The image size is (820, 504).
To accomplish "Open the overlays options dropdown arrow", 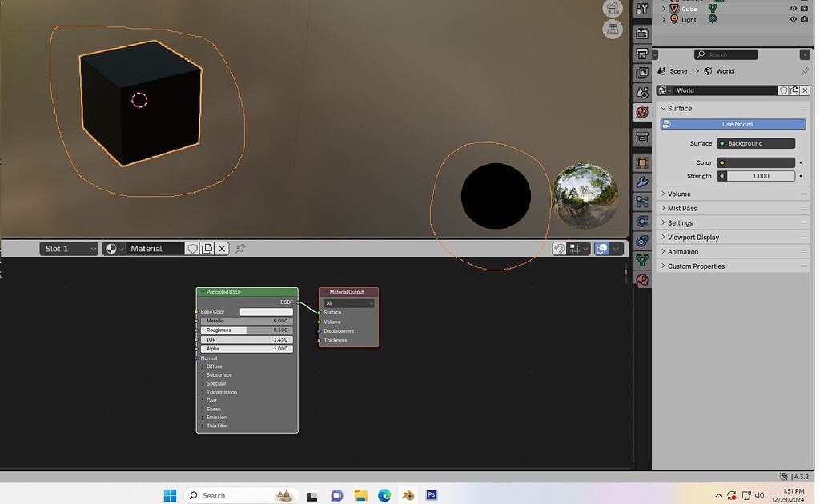I will [616, 249].
